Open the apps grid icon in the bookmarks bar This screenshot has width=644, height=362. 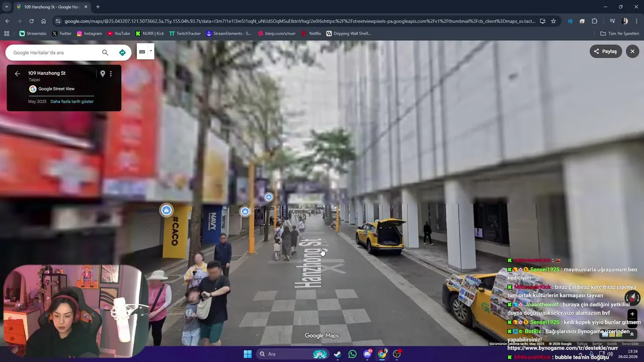(7, 34)
